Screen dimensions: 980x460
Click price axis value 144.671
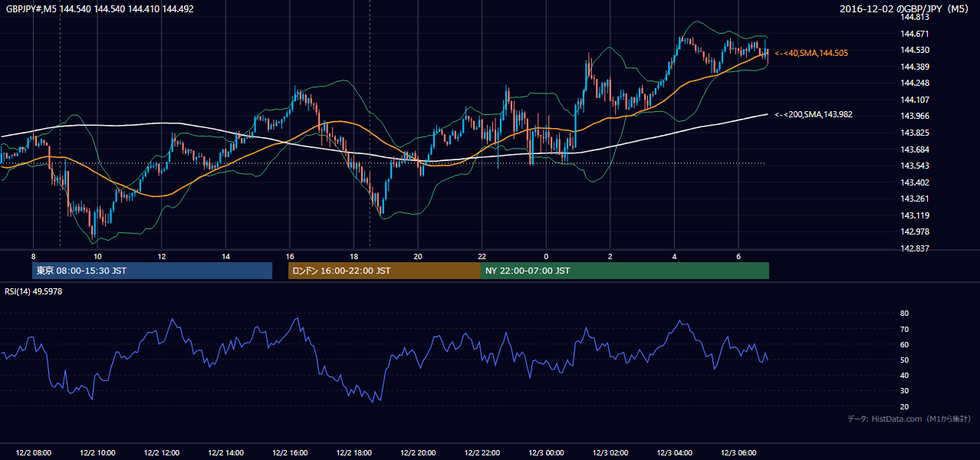[913, 34]
